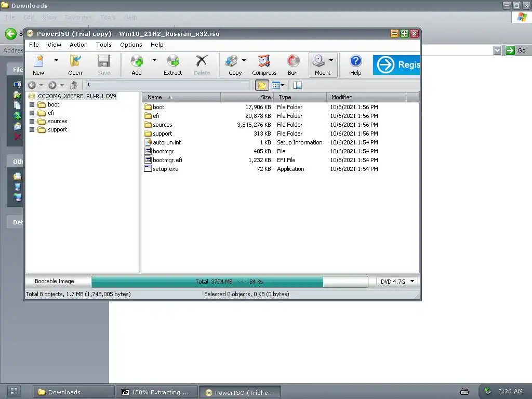Click the Extract toolbar icon
The image size is (532, 399).
[172, 65]
